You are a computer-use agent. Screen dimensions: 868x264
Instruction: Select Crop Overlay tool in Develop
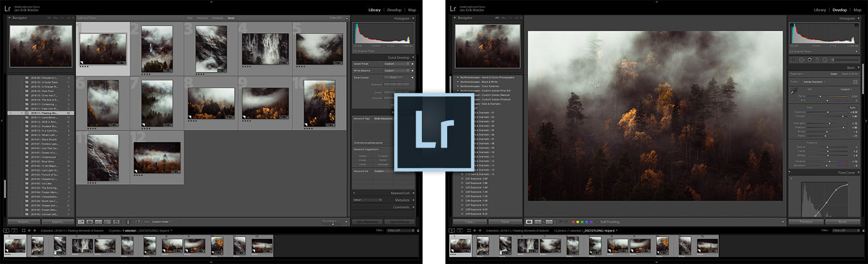[793, 60]
